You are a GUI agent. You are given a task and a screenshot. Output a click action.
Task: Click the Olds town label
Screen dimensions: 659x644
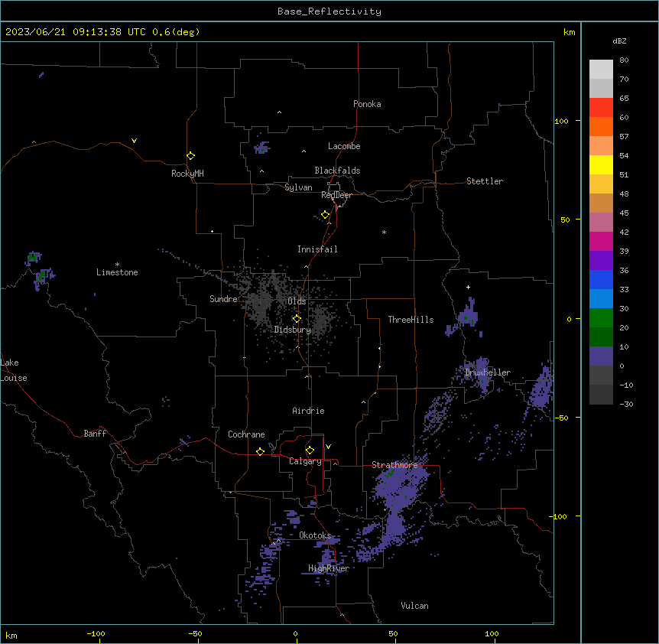[297, 301]
